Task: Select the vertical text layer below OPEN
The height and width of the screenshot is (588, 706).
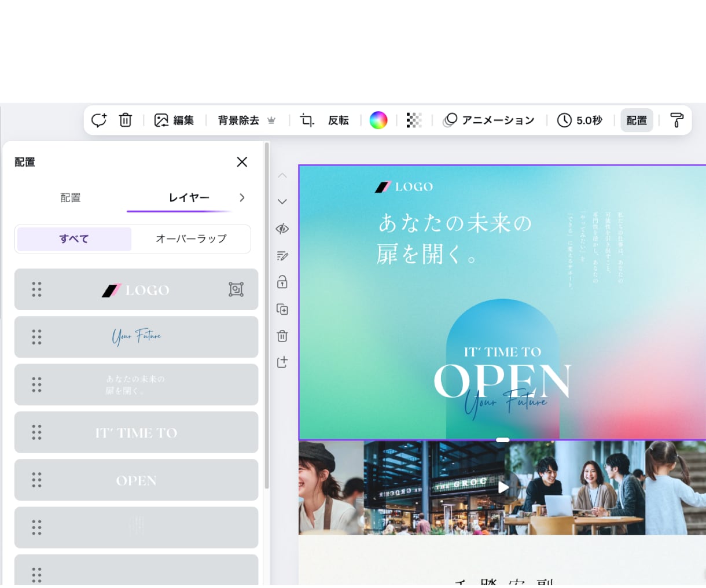Action: 136,527
